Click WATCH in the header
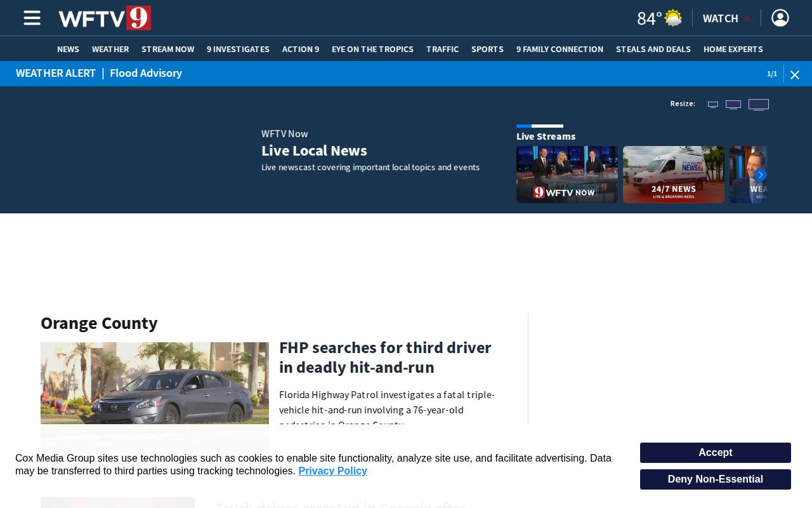 coord(721,18)
